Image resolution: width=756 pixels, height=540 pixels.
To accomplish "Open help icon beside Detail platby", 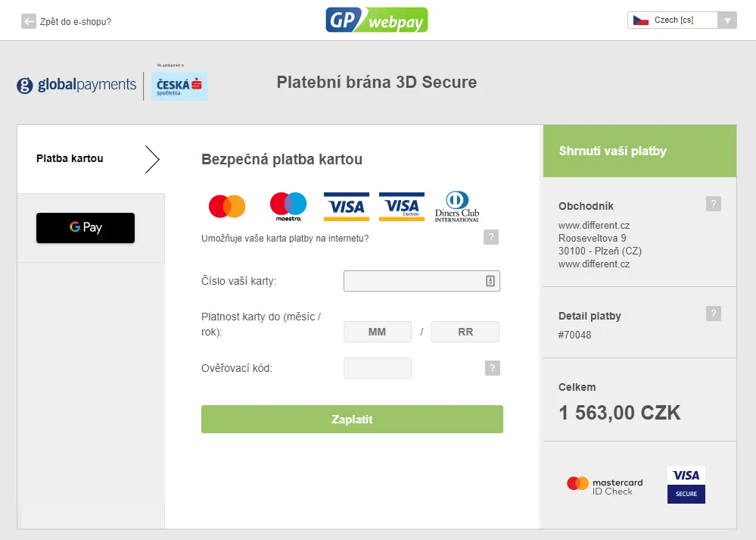I will (x=713, y=314).
